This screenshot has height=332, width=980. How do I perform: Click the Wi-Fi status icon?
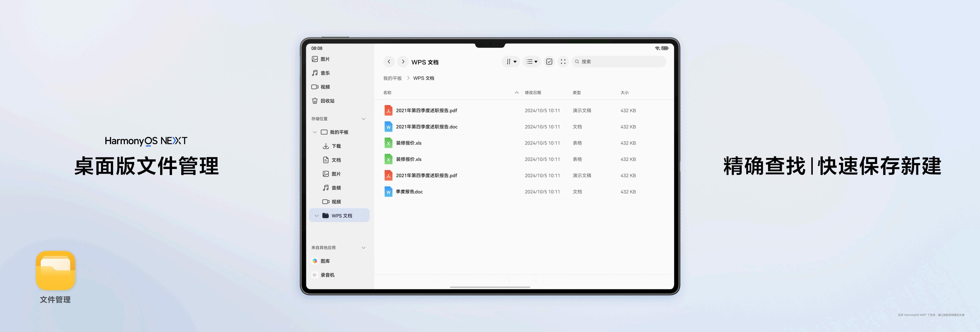[x=657, y=48]
